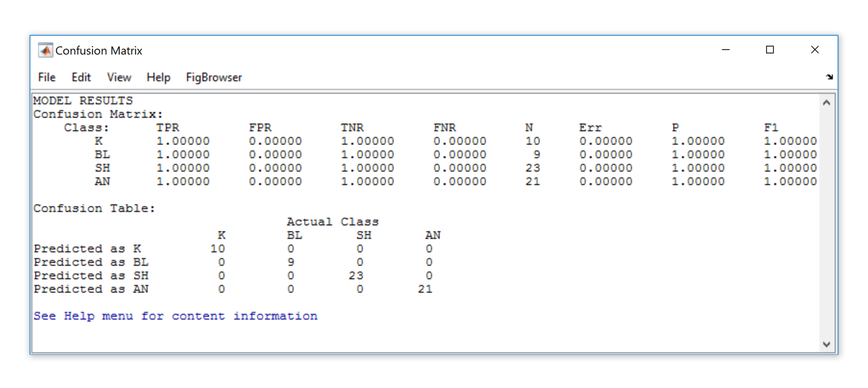Minimize the Confusion Matrix window
The width and height of the screenshot is (868, 388).
point(726,50)
